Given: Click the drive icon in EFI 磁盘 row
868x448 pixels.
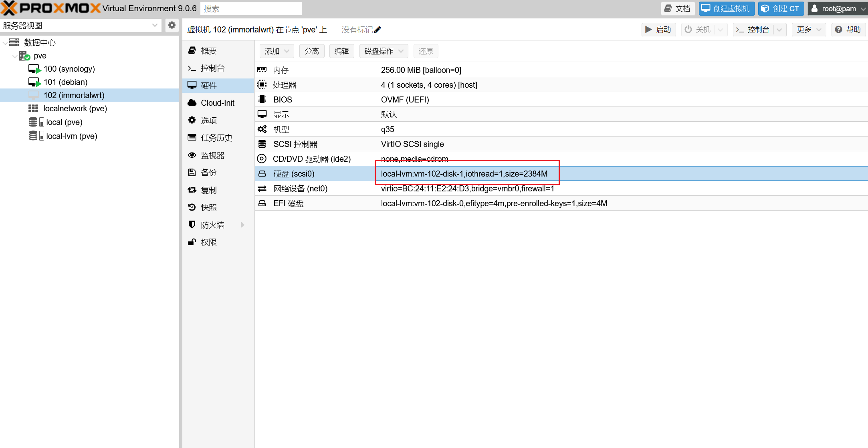Looking at the screenshot, I should (x=262, y=203).
